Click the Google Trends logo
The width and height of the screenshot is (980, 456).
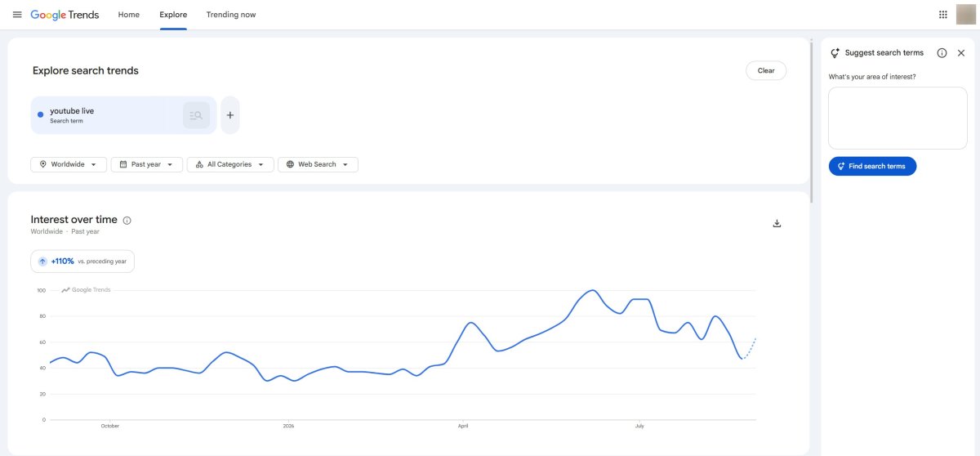65,15
